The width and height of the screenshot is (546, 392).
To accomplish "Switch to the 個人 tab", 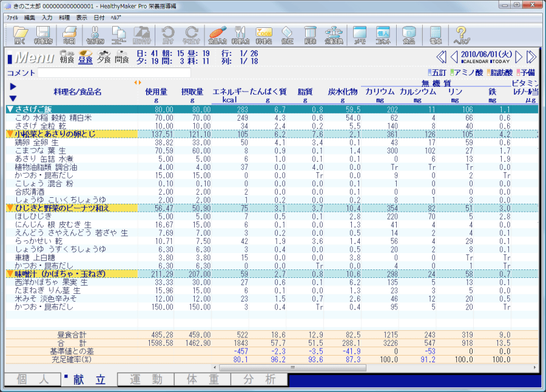I will [32, 379].
